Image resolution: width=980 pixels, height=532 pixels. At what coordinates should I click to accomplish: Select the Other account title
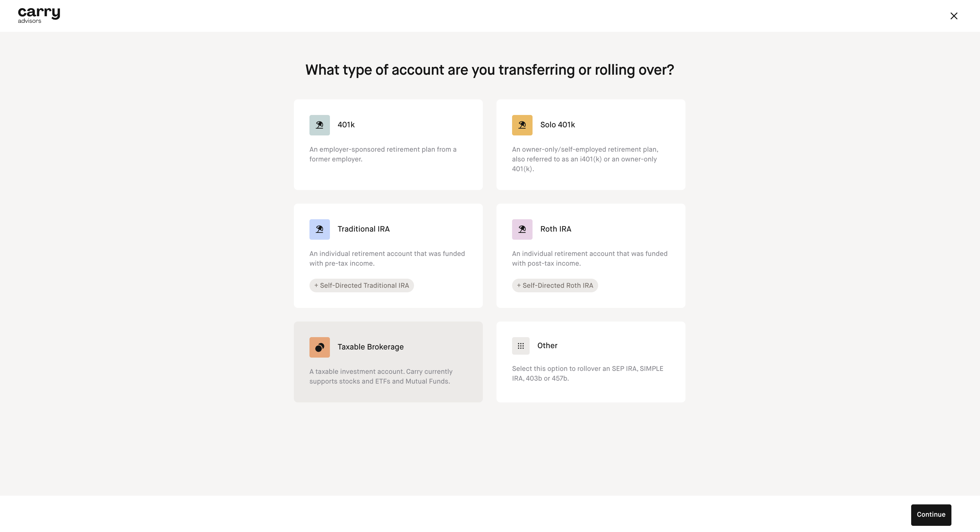[547, 346]
